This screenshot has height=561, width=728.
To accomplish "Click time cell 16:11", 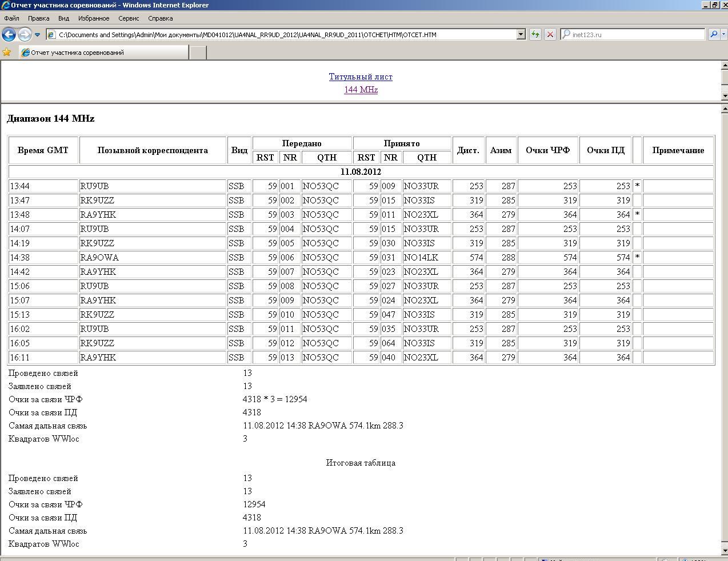I will coord(43,358).
